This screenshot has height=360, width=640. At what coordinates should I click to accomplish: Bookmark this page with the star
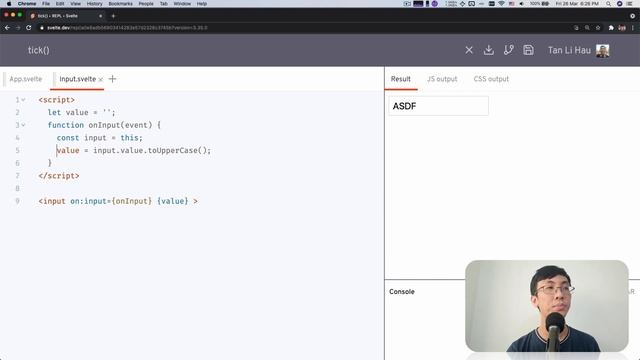[x=598, y=28]
